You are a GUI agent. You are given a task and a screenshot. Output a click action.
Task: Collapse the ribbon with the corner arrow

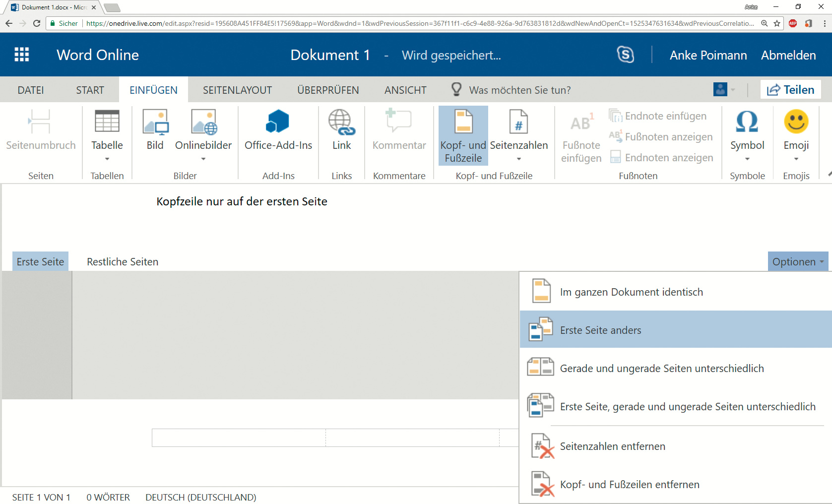[x=829, y=174]
